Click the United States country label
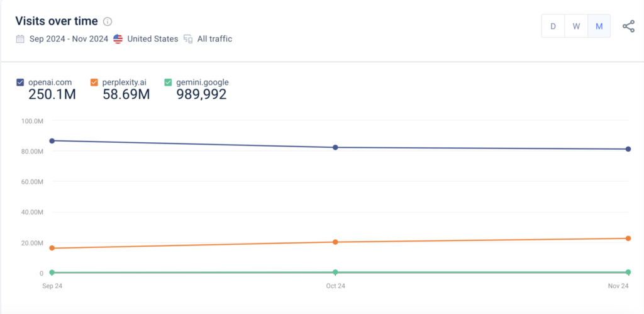The height and width of the screenshot is (314, 644). [152, 39]
